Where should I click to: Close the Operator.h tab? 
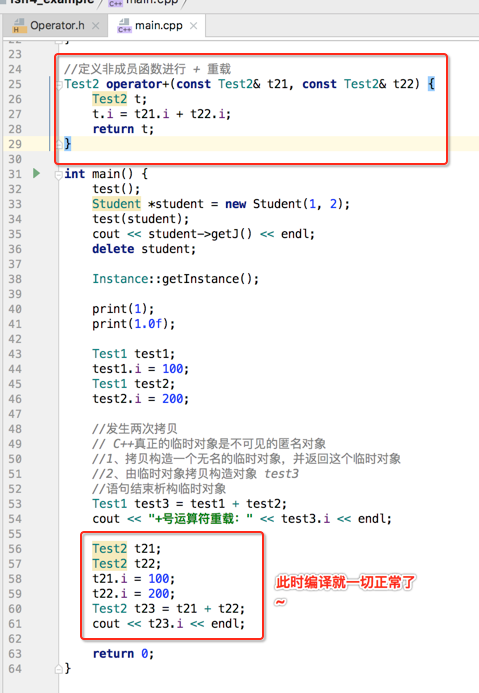tap(95, 26)
